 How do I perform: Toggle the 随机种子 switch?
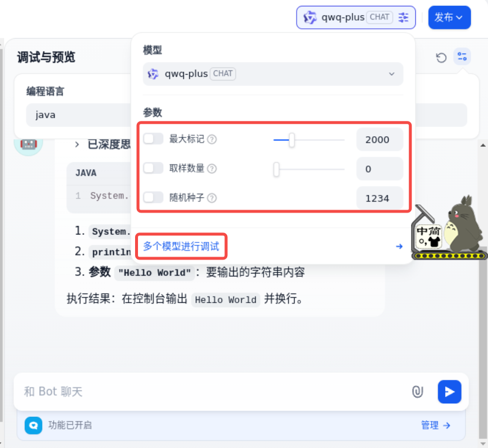pyautogui.click(x=153, y=197)
